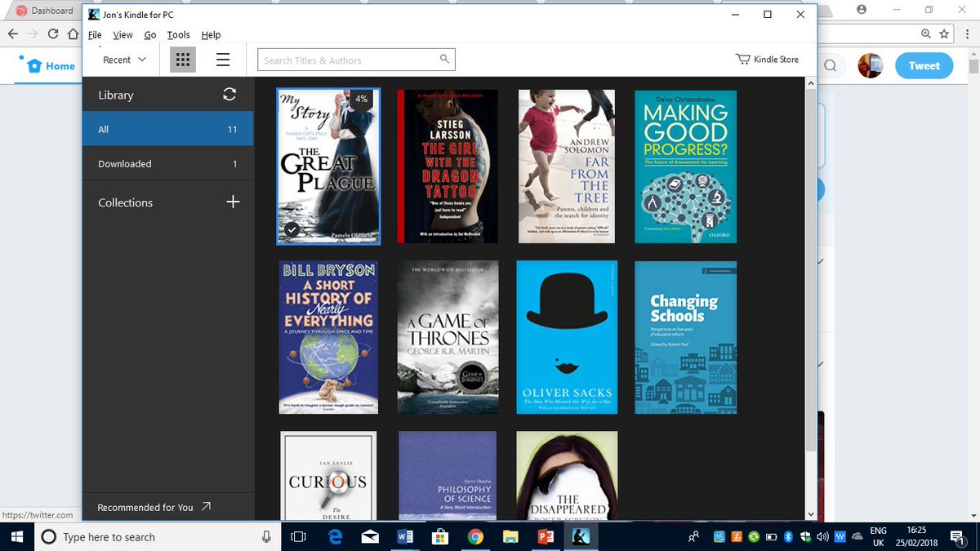980x551 pixels.
Task: Click the downloaded checkmark on The Great Plague
Action: pyautogui.click(x=291, y=230)
